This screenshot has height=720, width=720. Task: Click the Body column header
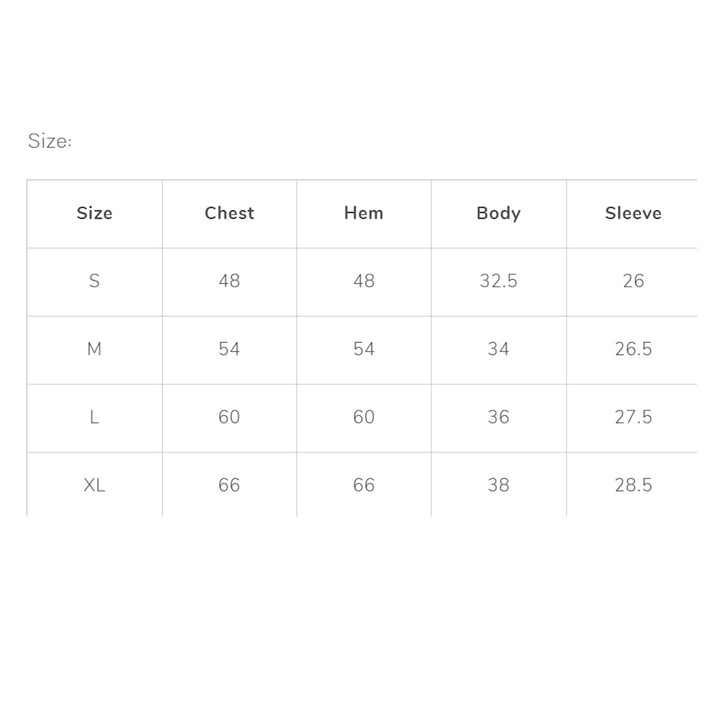coord(498,213)
